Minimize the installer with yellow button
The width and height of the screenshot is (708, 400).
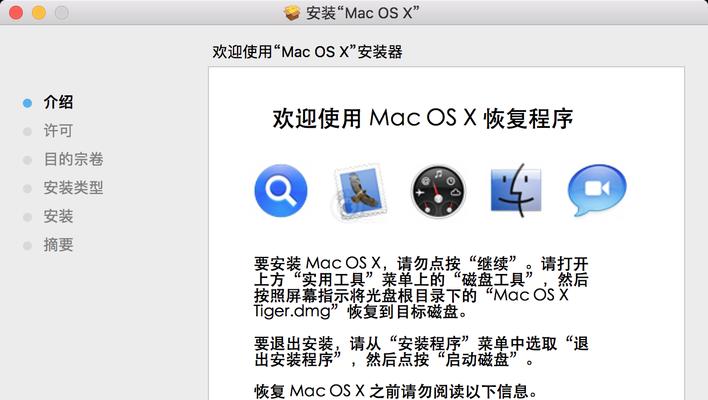(39, 13)
